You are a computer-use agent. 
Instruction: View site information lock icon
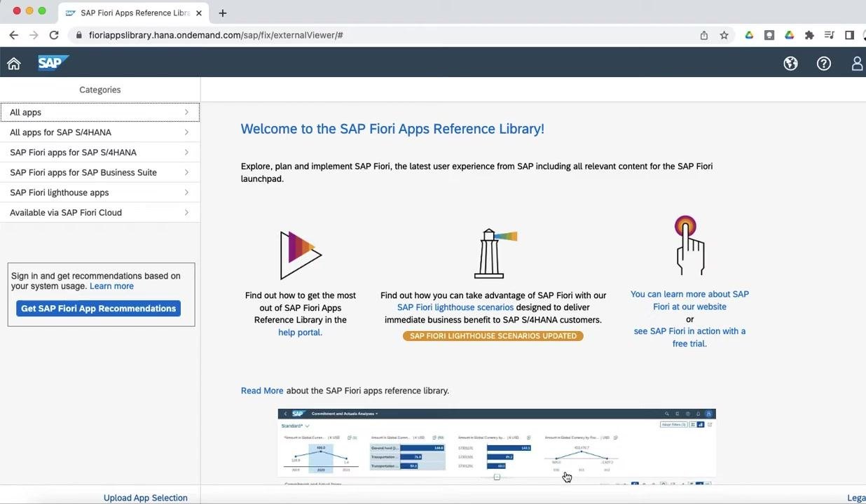coord(79,35)
